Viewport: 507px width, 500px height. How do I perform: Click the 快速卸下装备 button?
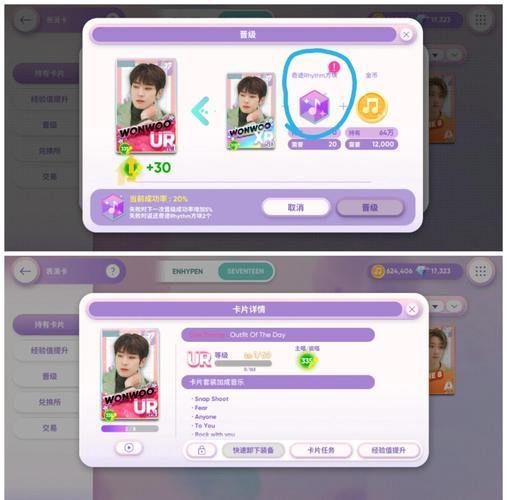pos(253,450)
